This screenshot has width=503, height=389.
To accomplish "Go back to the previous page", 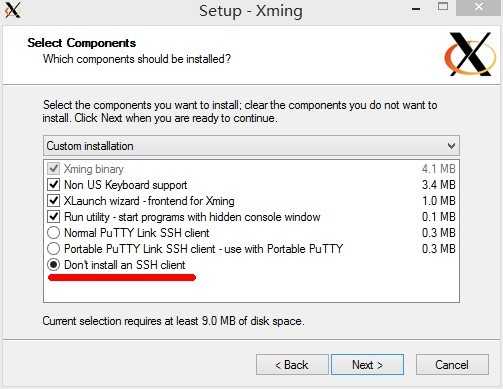I will tap(292, 365).
